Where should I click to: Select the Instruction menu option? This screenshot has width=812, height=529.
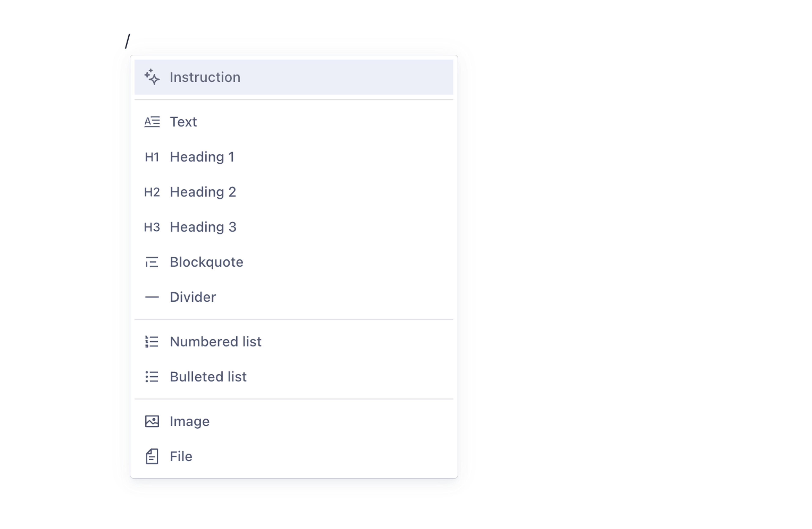[x=205, y=77]
